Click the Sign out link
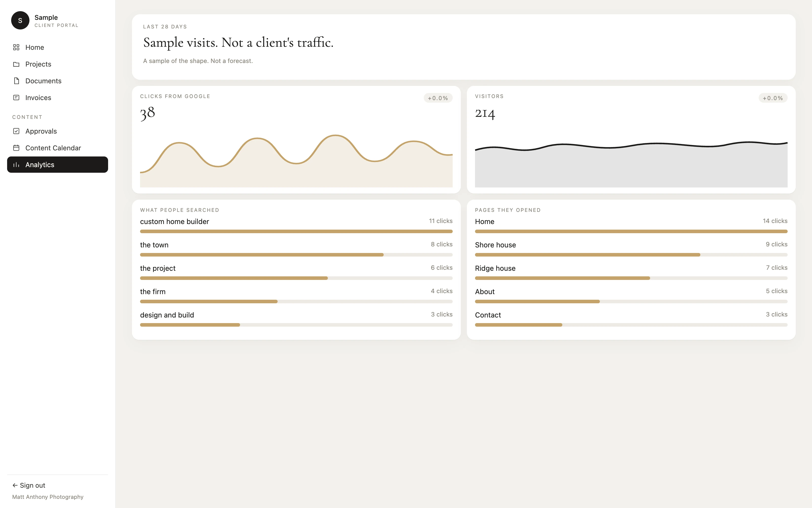Viewport: 812px width, 508px height. [29, 485]
